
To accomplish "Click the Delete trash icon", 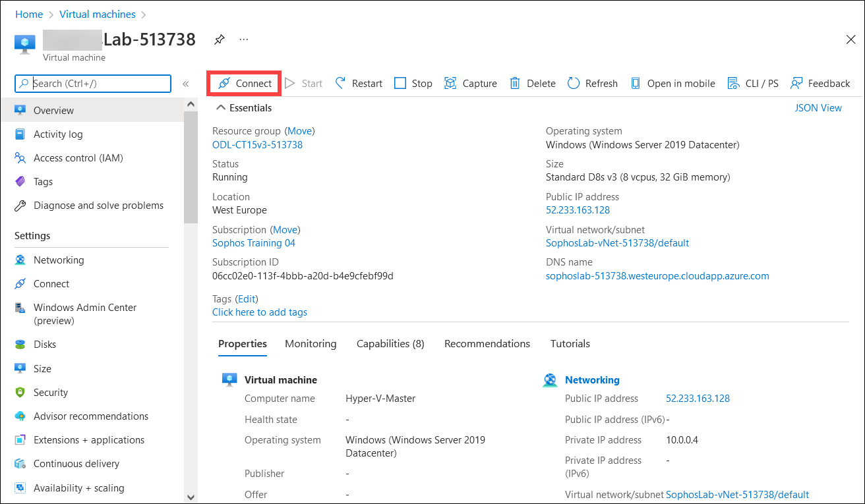I will tap(515, 84).
